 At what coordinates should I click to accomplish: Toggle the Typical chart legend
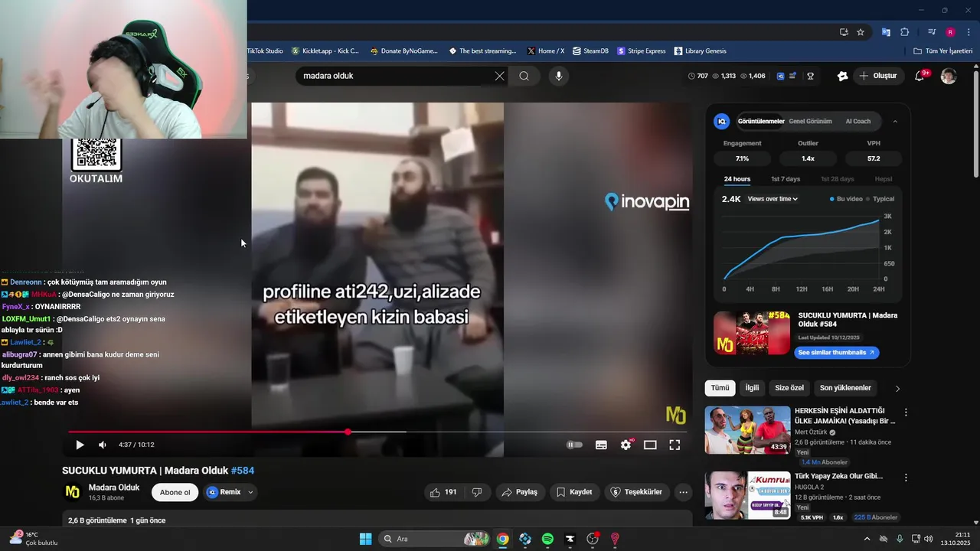pos(880,199)
